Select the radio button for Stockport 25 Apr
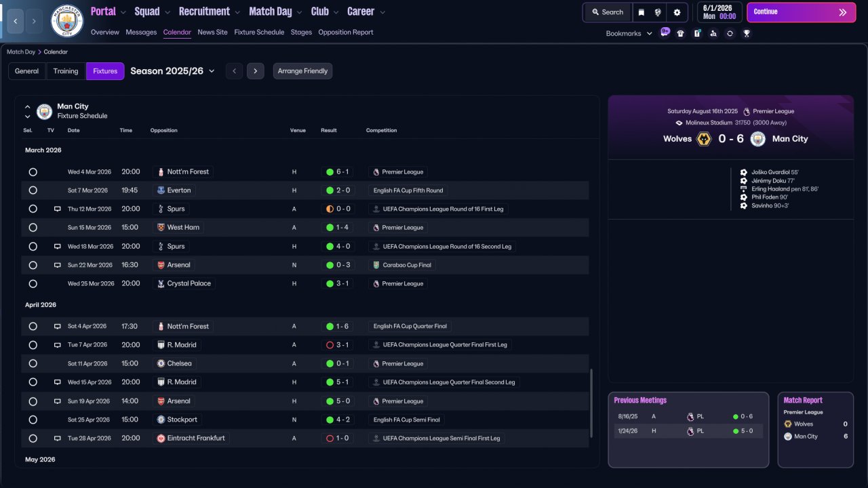Image resolution: width=868 pixels, height=488 pixels. tap(33, 420)
